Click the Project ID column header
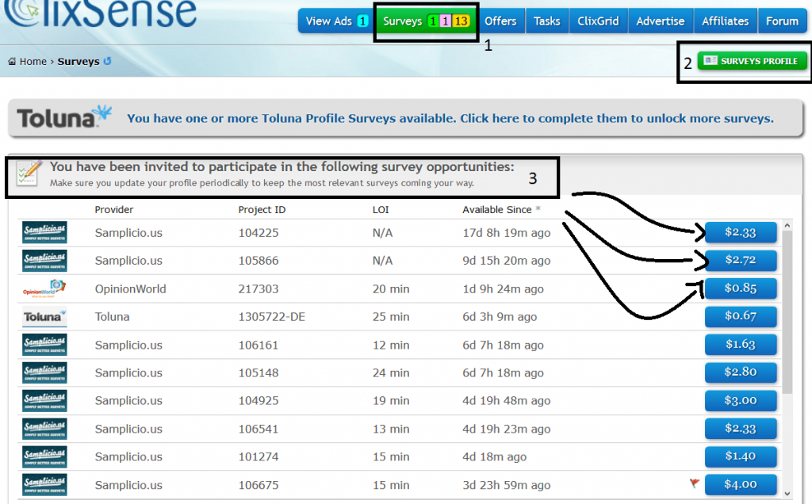The height and width of the screenshot is (504, 812). [x=262, y=209]
